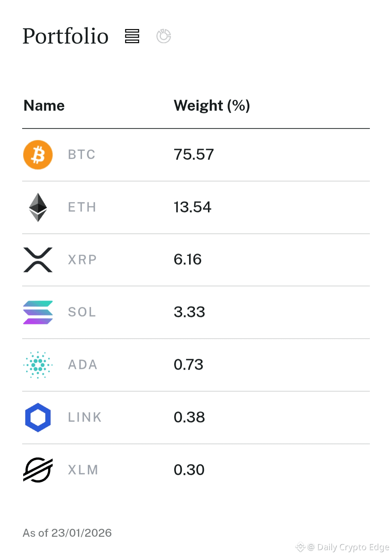Click the Name column header
Screen dimensions: 392x556
tap(44, 106)
